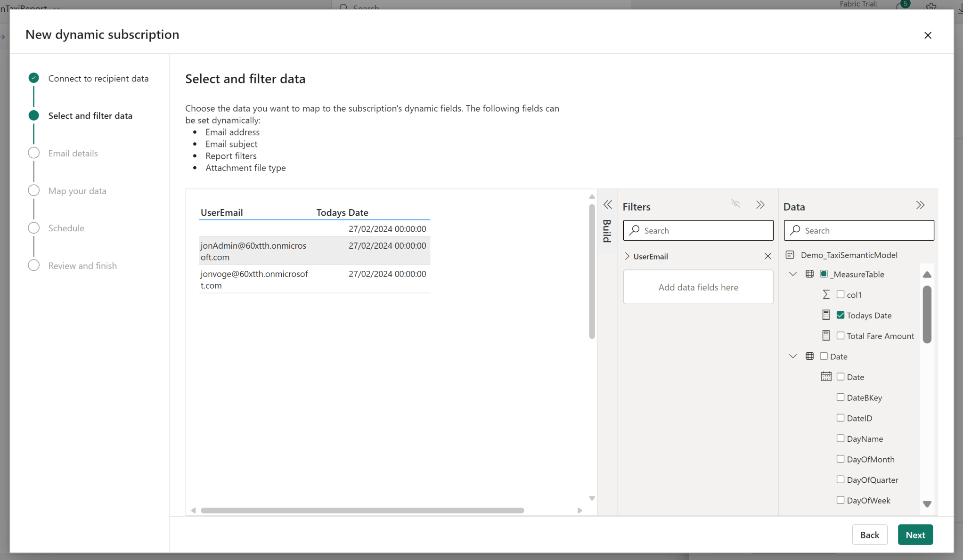Screen dimensions: 963x560
Task: Expand the UserEmail filter card
Action: click(627, 256)
